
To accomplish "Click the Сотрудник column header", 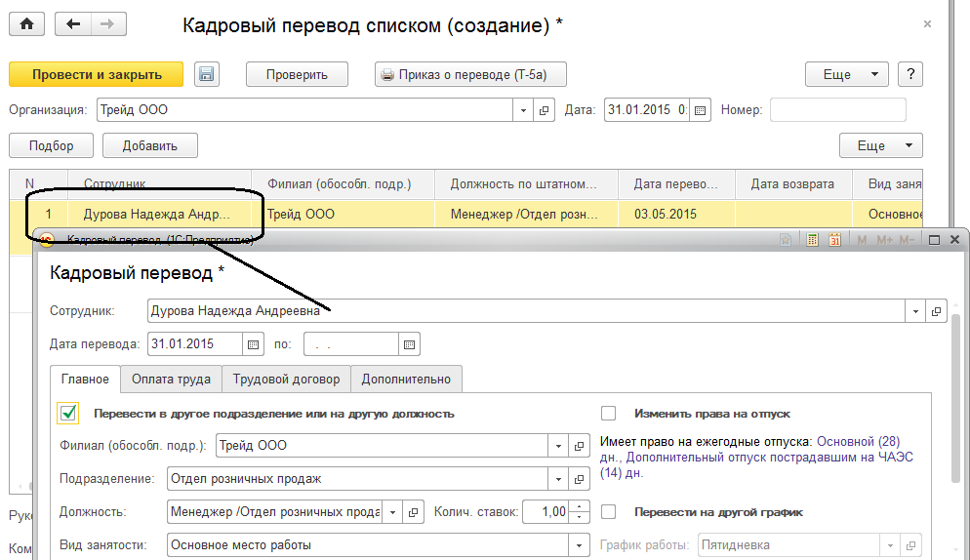I will pyautogui.click(x=160, y=183).
